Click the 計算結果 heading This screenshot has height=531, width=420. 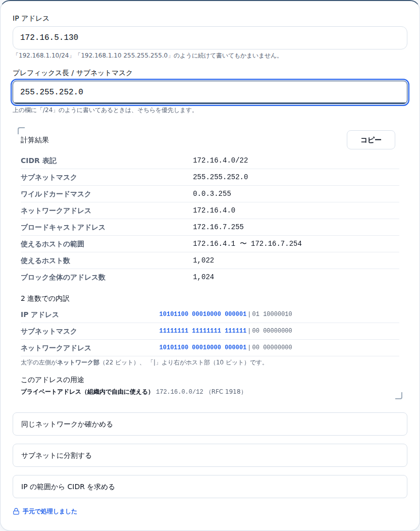tap(34, 140)
